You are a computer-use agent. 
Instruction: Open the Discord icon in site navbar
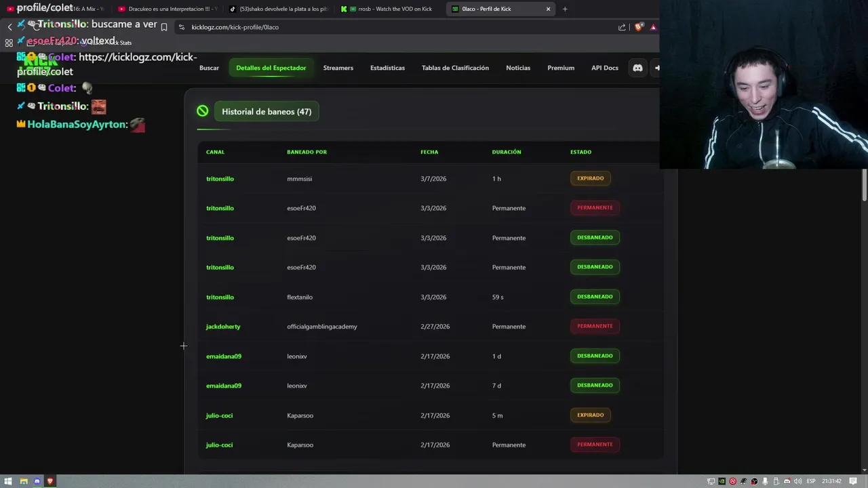pyautogui.click(x=637, y=68)
